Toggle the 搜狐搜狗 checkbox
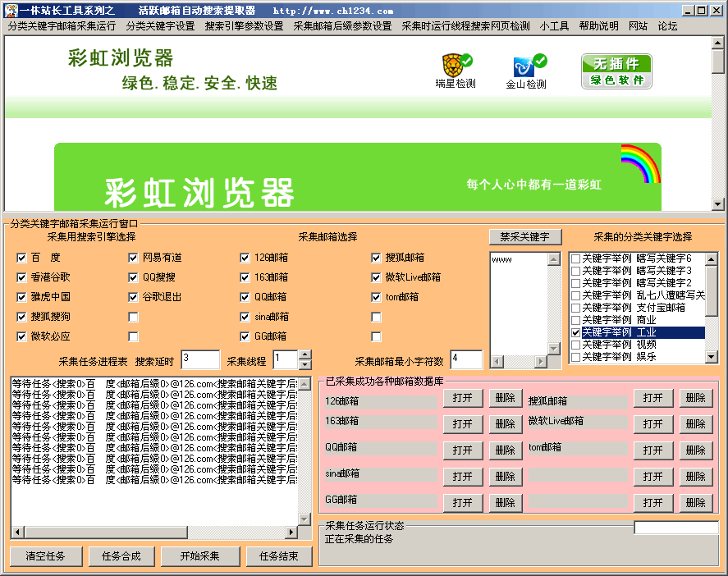This screenshot has height=576, width=728. tap(21, 317)
